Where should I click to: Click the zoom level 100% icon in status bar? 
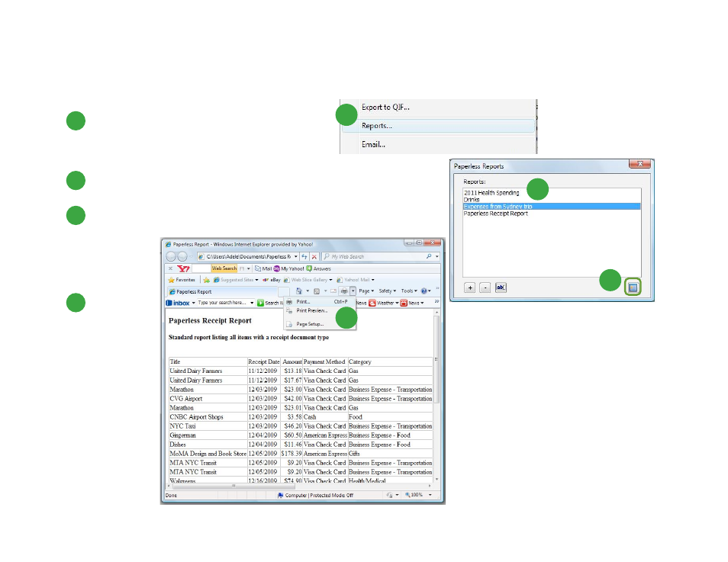407,495
